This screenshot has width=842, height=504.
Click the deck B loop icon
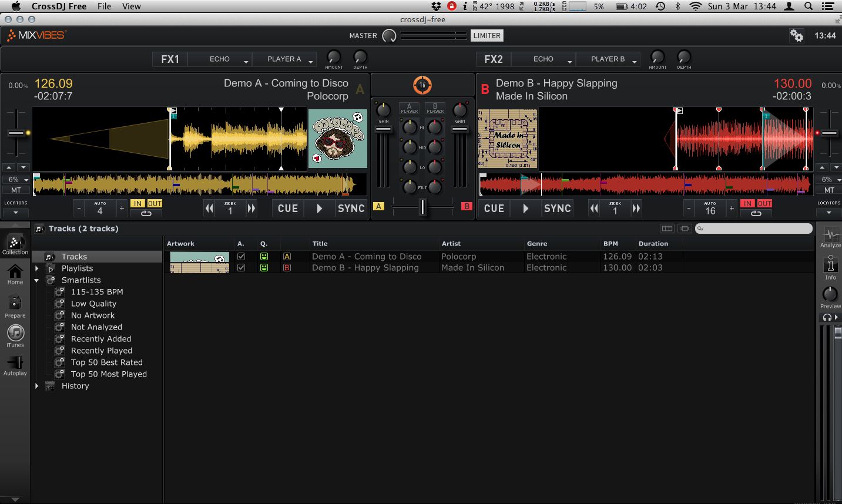pos(756,213)
